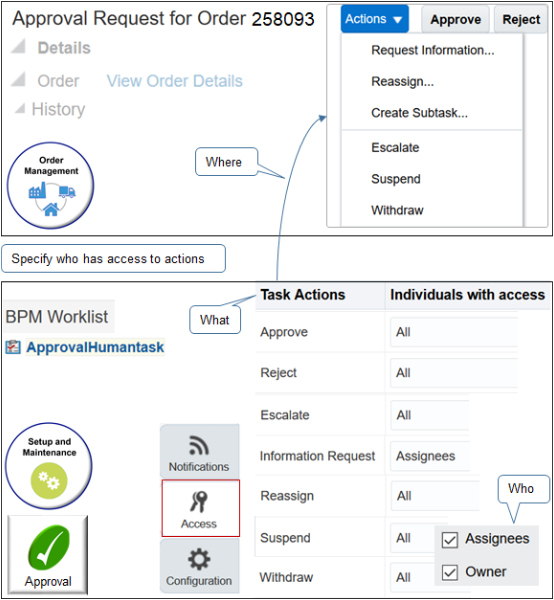Screen dimensions: 554x600
Task: Select the Withdraw task action row label
Action: pyautogui.click(x=286, y=577)
